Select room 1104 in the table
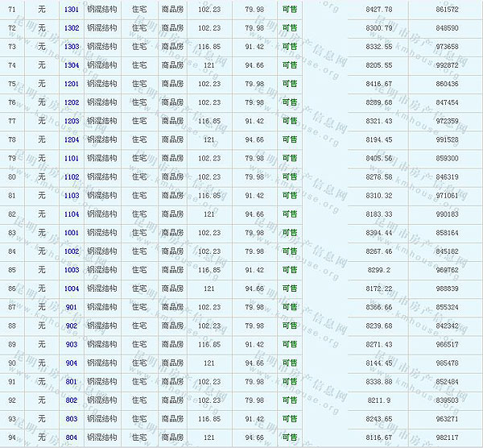483x448 pixels. point(72,214)
